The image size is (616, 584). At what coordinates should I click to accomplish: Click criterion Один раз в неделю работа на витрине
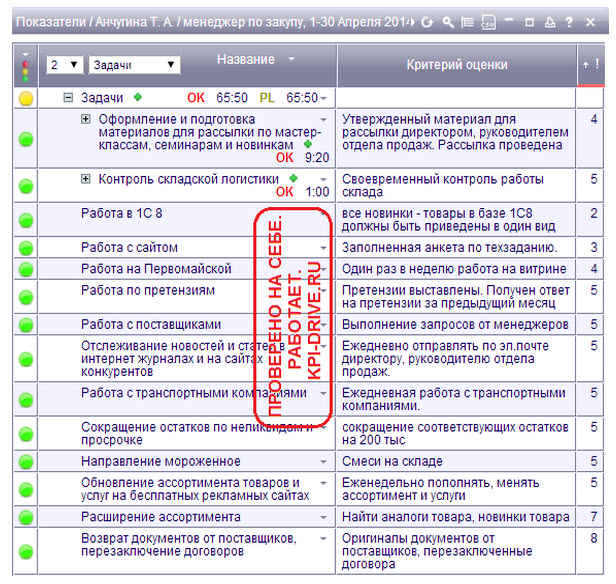tap(454, 269)
